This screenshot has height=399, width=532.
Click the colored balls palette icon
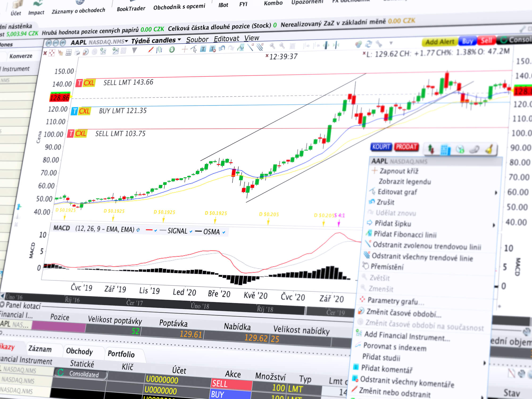coord(359,44)
